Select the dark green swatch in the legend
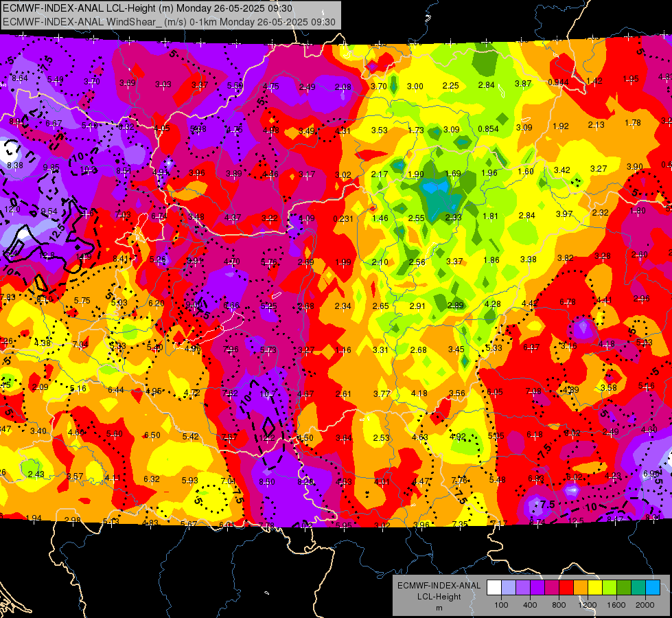 (x=624, y=587)
